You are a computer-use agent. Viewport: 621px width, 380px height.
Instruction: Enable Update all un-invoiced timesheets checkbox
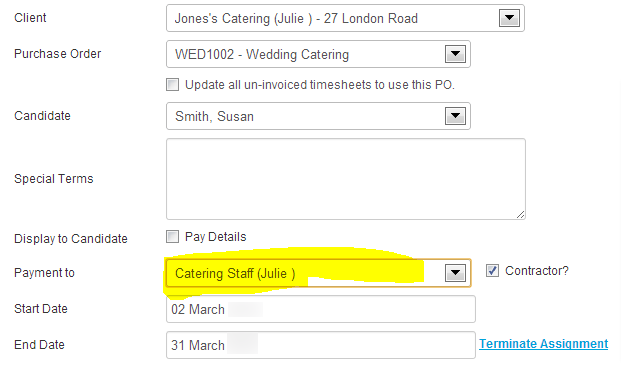[x=172, y=84]
